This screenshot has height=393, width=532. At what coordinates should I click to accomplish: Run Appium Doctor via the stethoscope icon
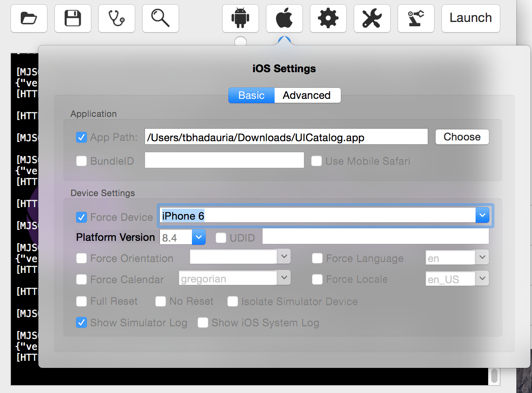tap(117, 18)
